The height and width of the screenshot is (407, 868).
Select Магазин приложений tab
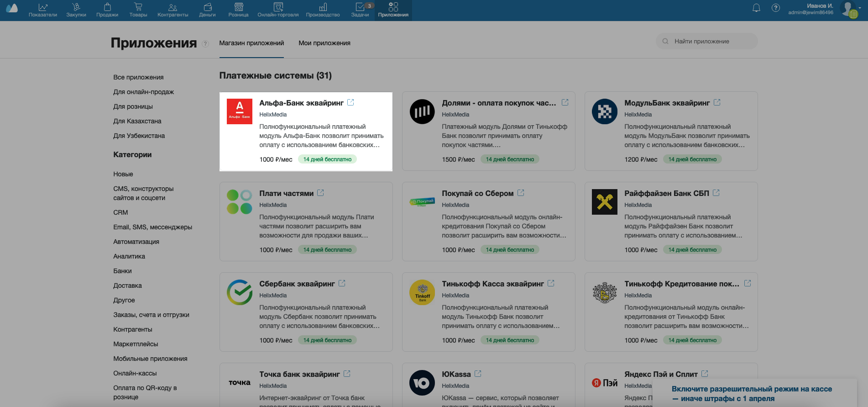[251, 43]
